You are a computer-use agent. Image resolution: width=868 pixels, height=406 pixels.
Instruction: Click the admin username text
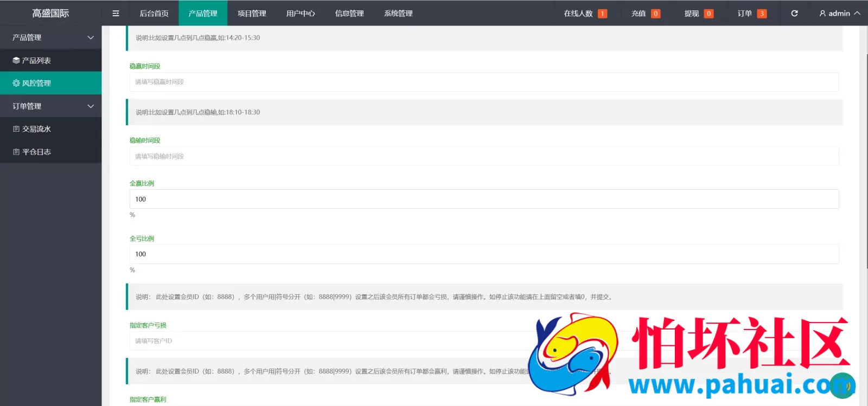[x=839, y=13]
